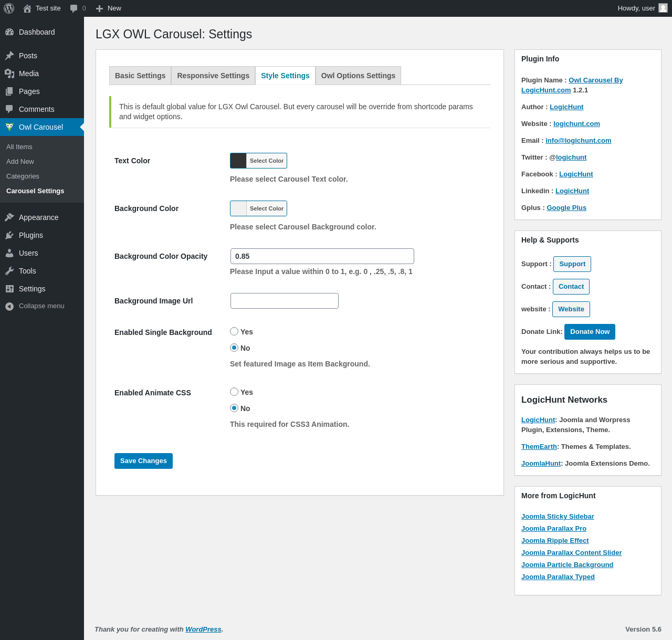Select Yes for Enabled Animate CSS
672x640 pixels.
[234, 392]
